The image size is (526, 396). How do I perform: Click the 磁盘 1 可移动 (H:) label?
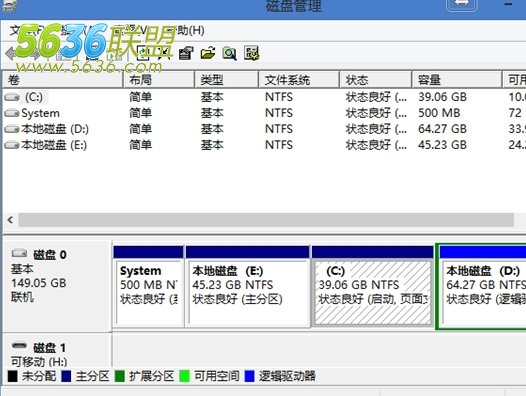[39, 362]
